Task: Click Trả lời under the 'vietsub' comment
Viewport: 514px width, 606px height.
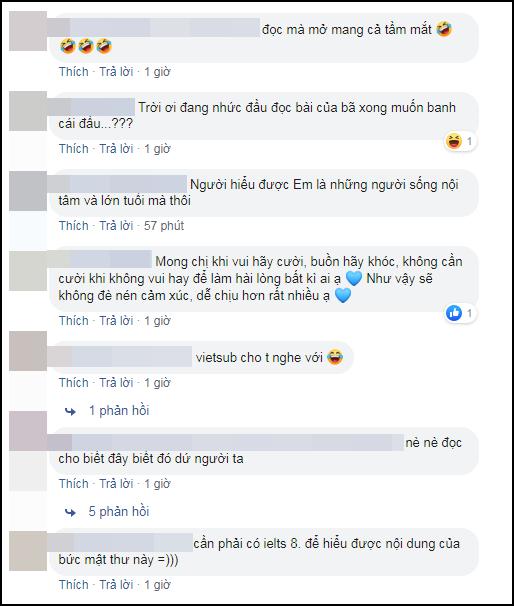Action: 116,383
